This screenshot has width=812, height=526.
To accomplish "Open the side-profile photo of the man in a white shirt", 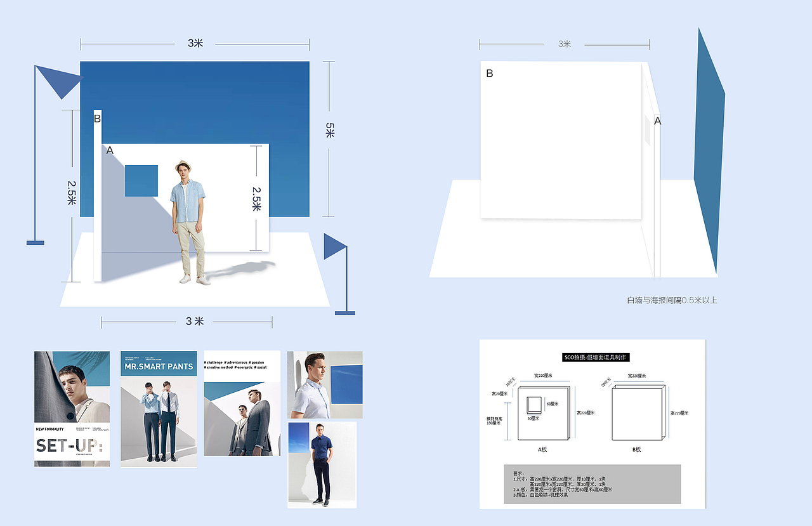I will tap(325, 385).
